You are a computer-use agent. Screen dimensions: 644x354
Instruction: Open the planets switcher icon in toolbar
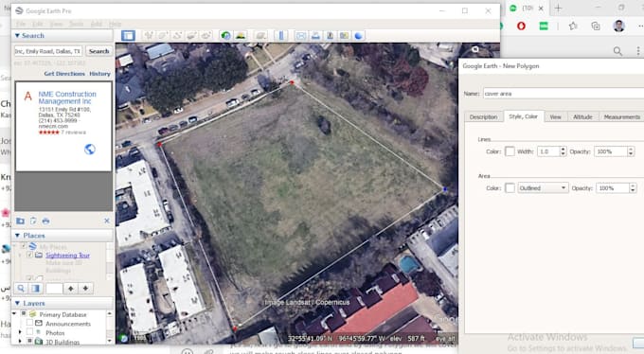[x=260, y=36]
